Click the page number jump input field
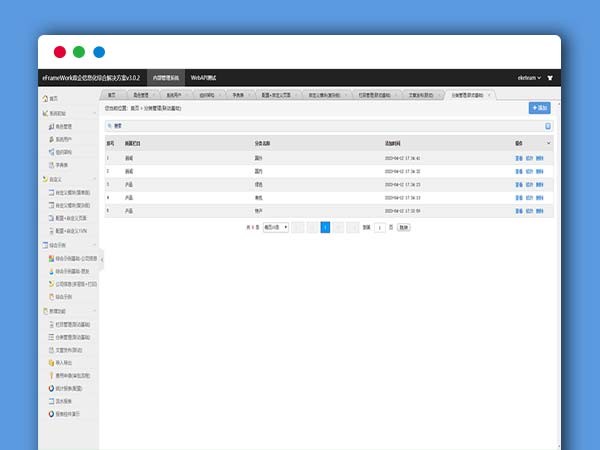This screenshot has height=450, width=600. point(378,228)
